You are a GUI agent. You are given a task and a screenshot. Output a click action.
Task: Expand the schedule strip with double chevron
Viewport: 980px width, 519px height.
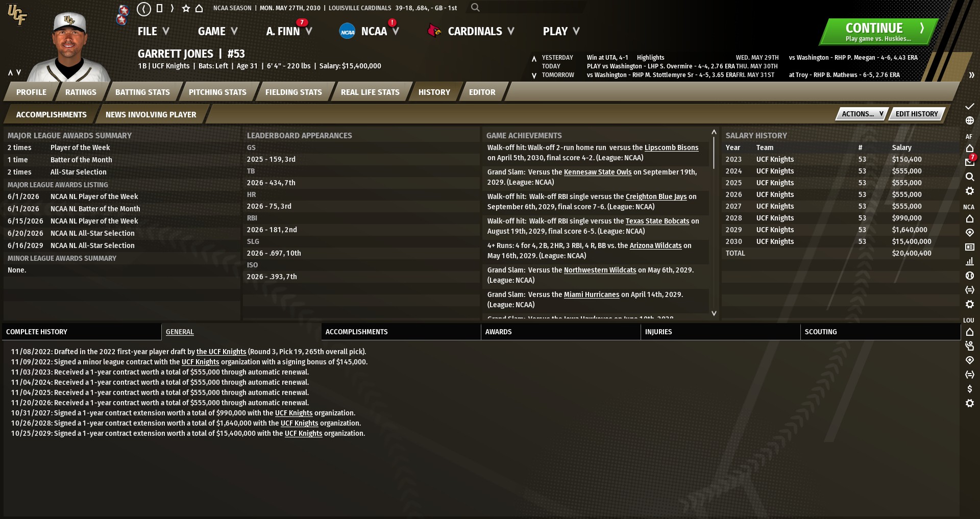tap(971, 75)
